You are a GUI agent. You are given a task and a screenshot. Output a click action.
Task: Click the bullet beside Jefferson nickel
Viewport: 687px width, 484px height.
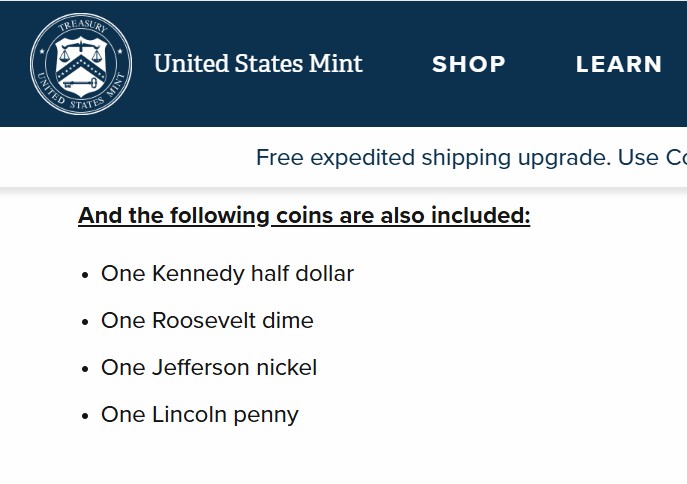point(85,368)
